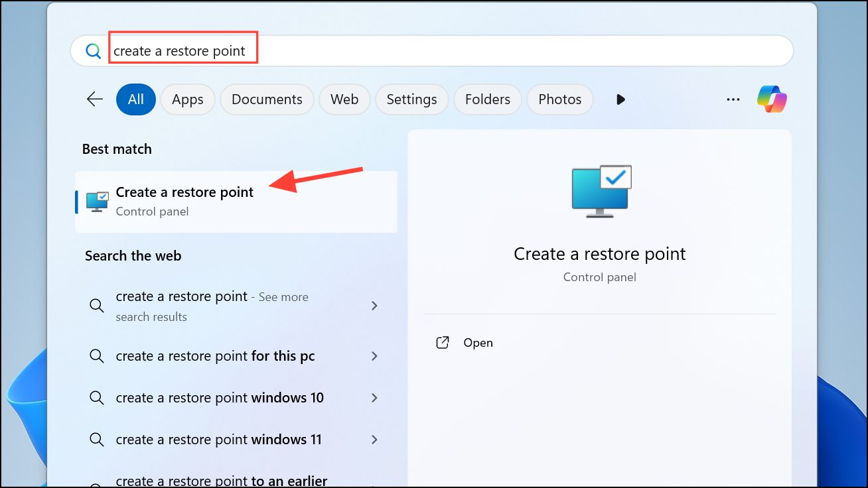This screenshot has width=868, height=488.
Task: Select 'create a restore point windows 10'
Action: (236, 398)
